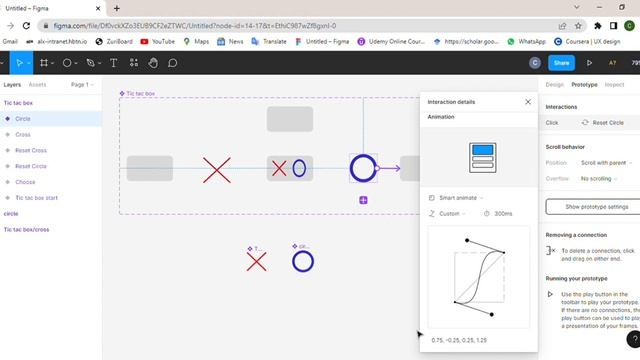Open the Translate bookmark
The image size is (640, 360).
(x=269, y=41)
